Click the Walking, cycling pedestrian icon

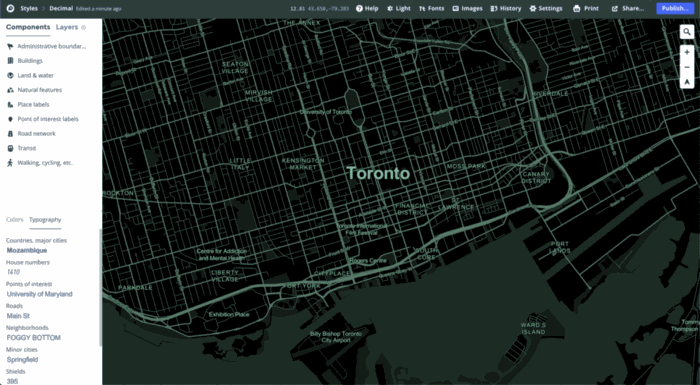tap(10, 163)
